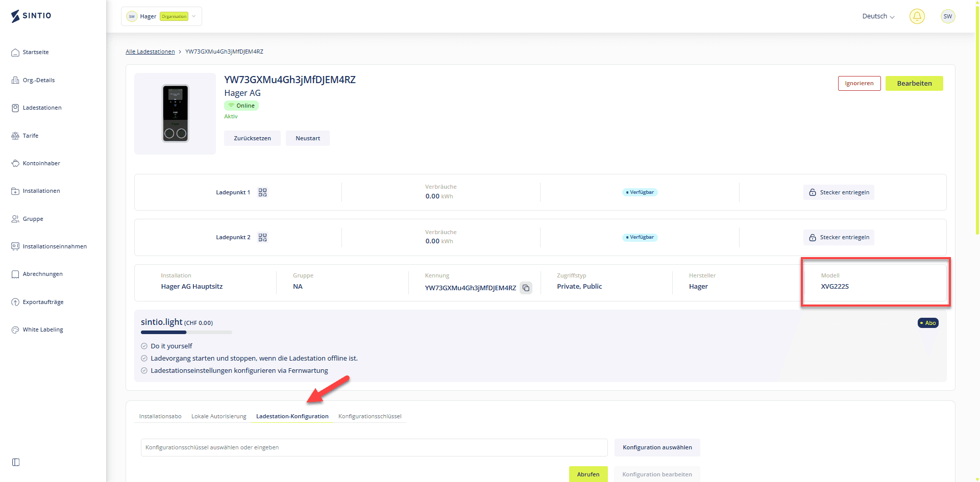Click the sintio.light progress bar
Image resolution: width=980 pixels, height=482 pixels.
click(x=186, y=332)
